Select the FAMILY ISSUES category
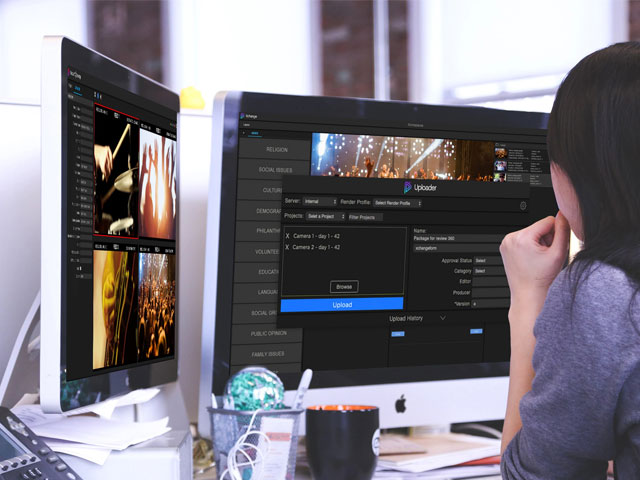 (267, 354)
